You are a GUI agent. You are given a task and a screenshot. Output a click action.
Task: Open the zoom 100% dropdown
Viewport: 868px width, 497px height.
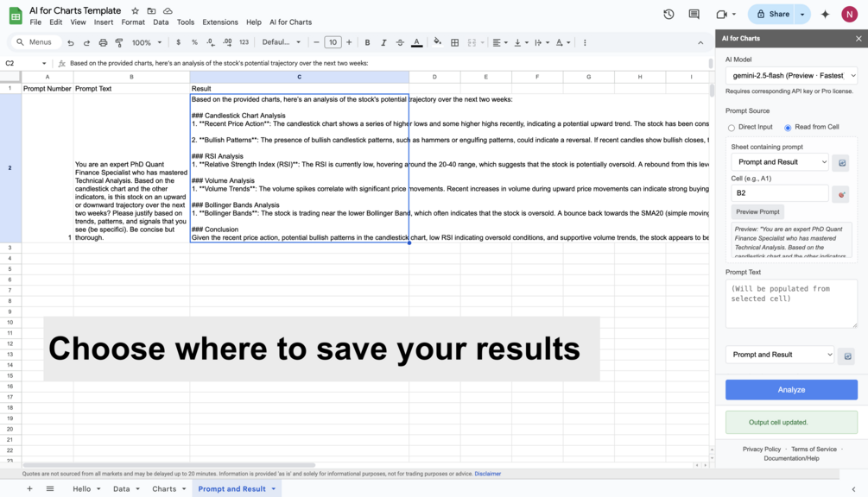[147, 42]
